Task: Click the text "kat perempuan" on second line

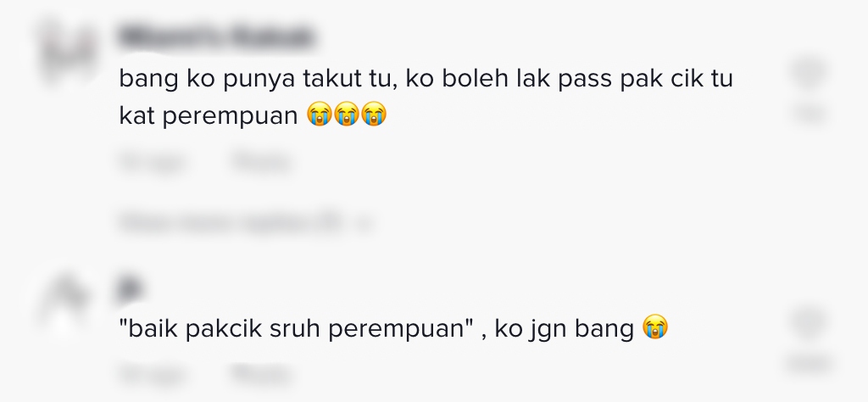Action: 209,115
